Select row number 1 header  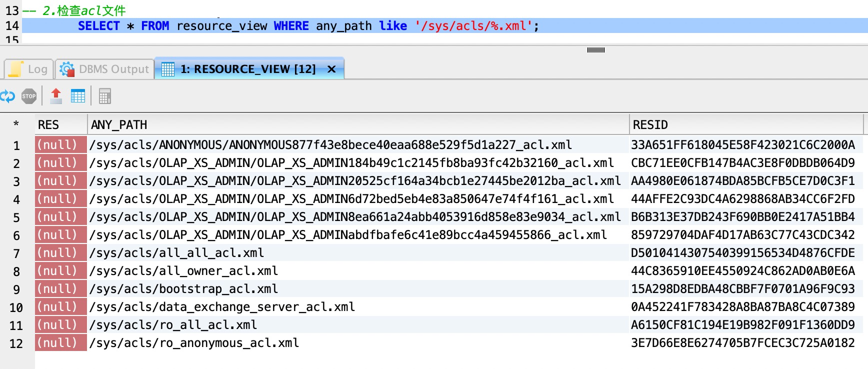pos(16,145)
